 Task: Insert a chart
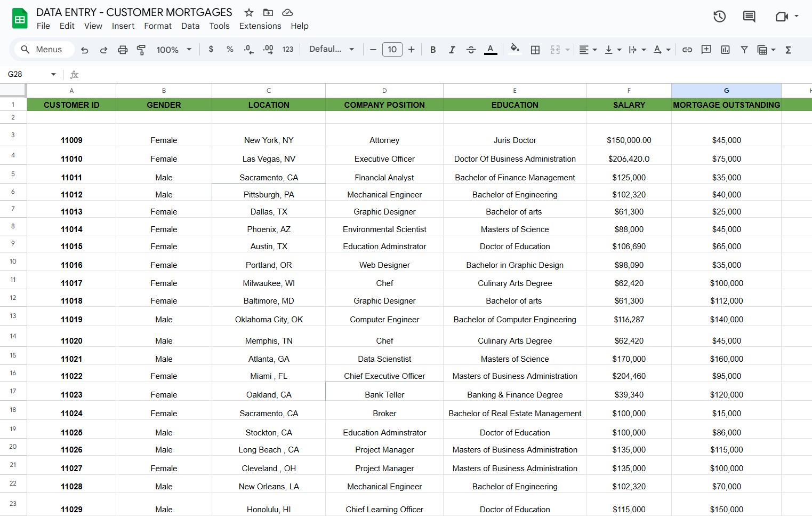click(725, 50)
